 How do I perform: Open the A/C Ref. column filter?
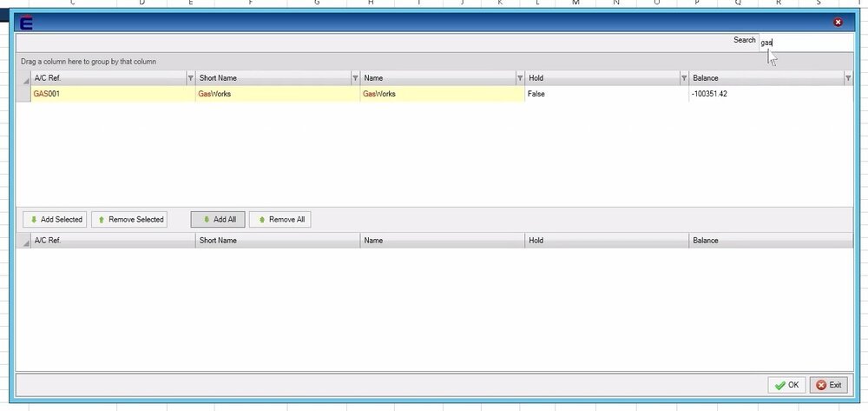pyautogui.click(x=190, y=78)
